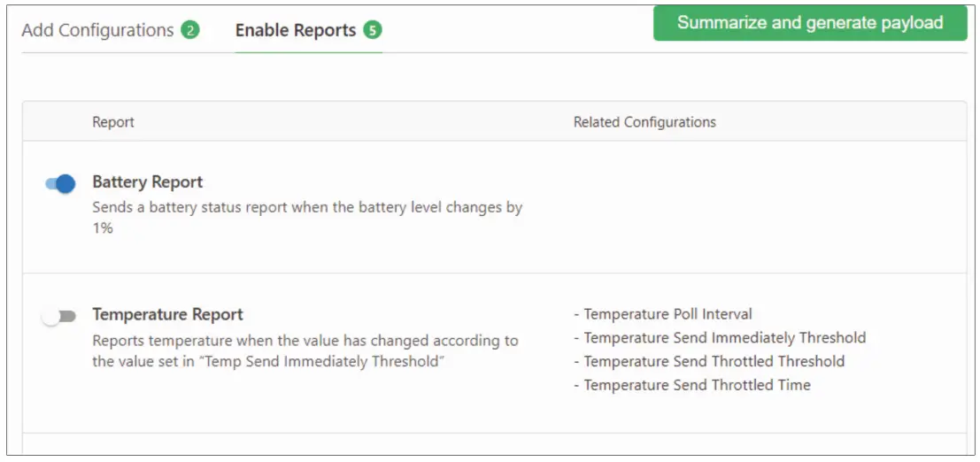Click the green badge showing 2
The image size is (980, 462).
pyautogui.click(x=189, y=30)
